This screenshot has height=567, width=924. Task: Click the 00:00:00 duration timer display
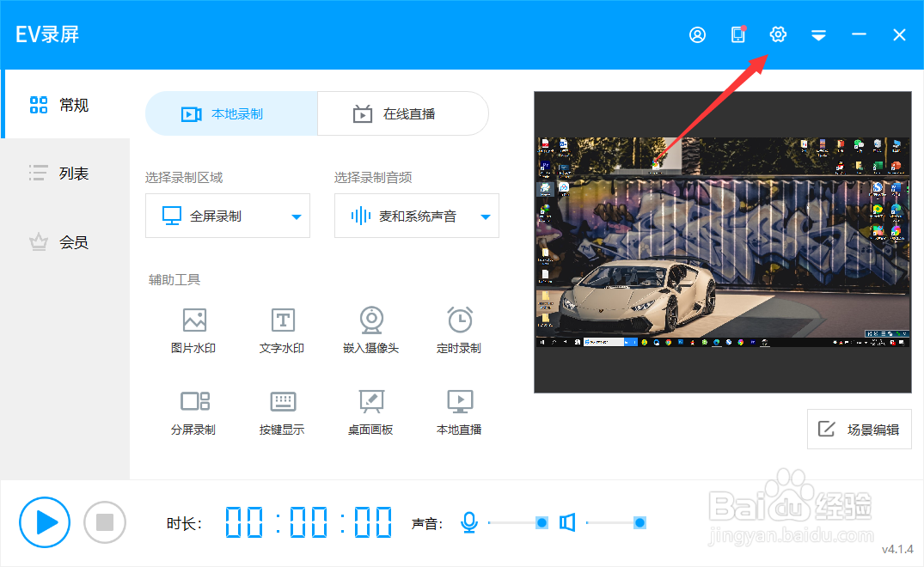click(x=309, y=522)
